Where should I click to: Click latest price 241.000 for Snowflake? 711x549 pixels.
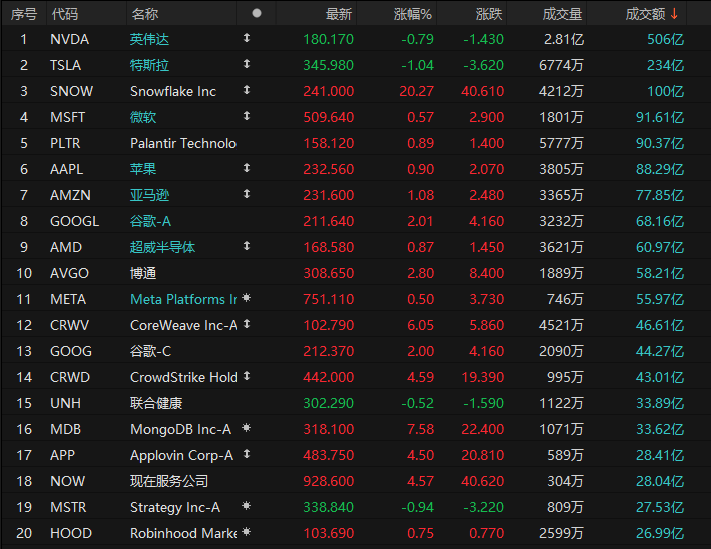(328, 92)
